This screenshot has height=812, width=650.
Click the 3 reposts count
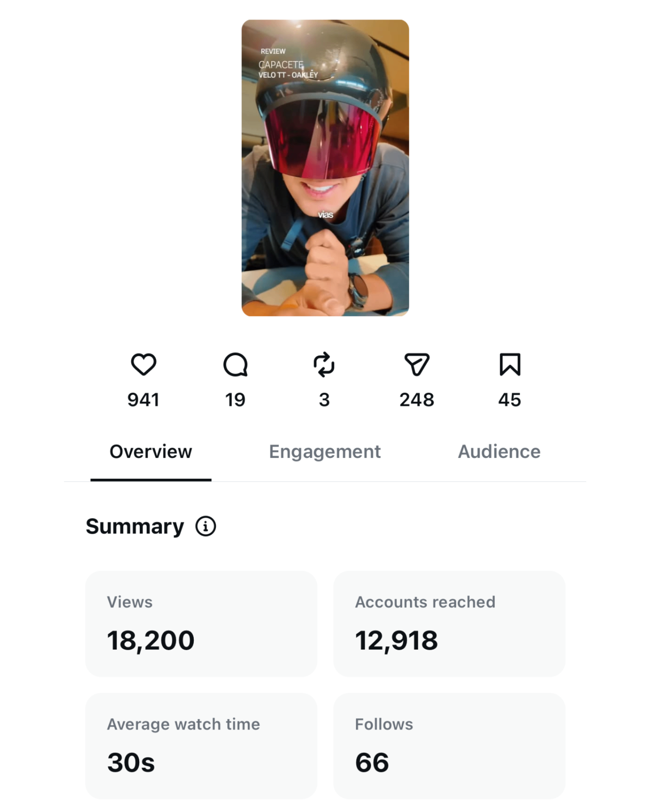point(324,400)
